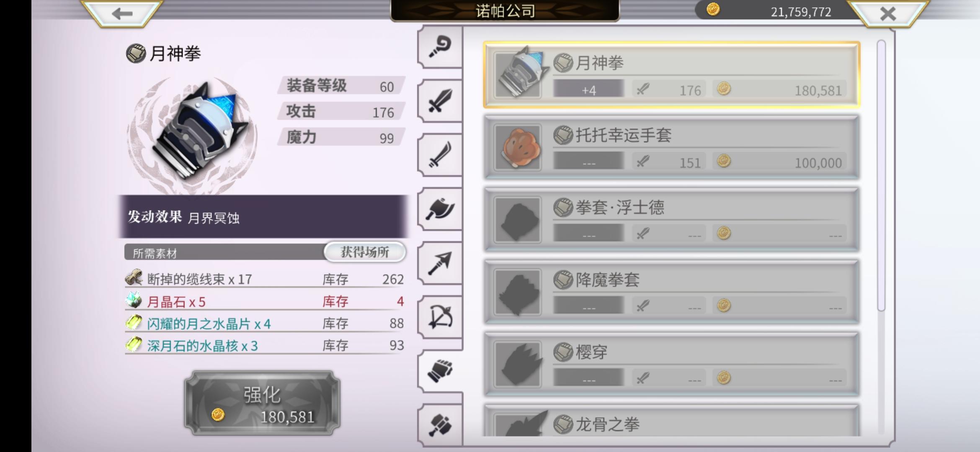Select the hammer weapon category tab
Viewport: 980px width, 452px height.
440,424
